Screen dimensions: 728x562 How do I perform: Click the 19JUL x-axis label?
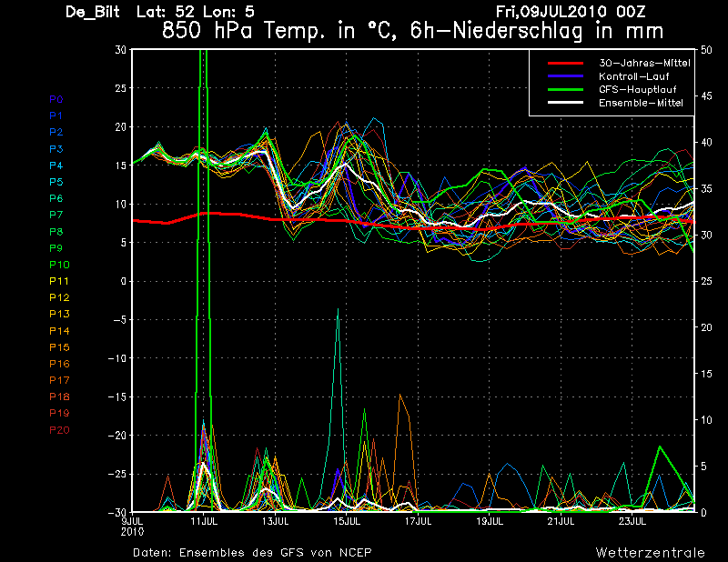tap(490, 522)
